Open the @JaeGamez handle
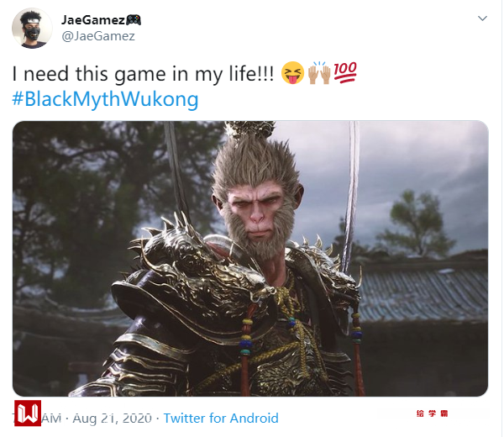This screenshot has width=504, height=437. tap(98, 36)
